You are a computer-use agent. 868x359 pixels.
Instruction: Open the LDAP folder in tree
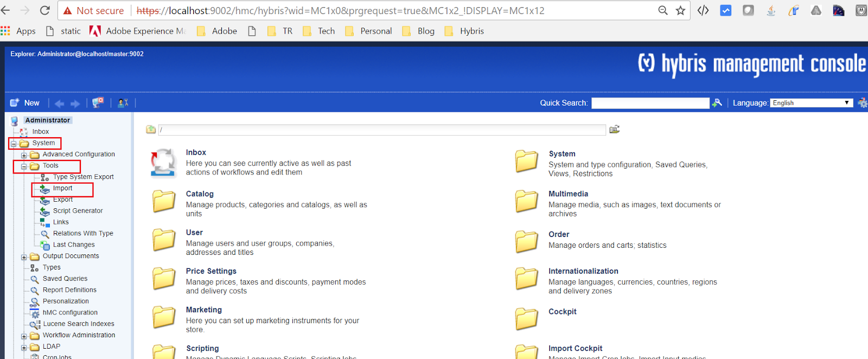52,347
